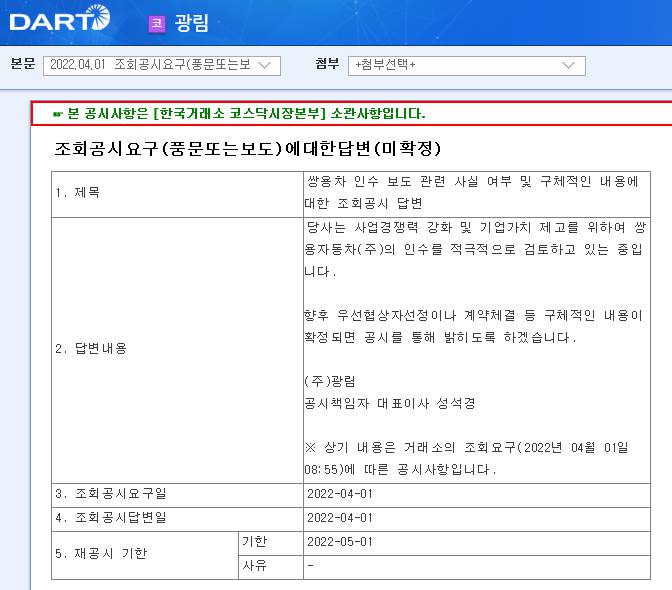
Task: Click the company name 광림 in header
Action: 192,23
